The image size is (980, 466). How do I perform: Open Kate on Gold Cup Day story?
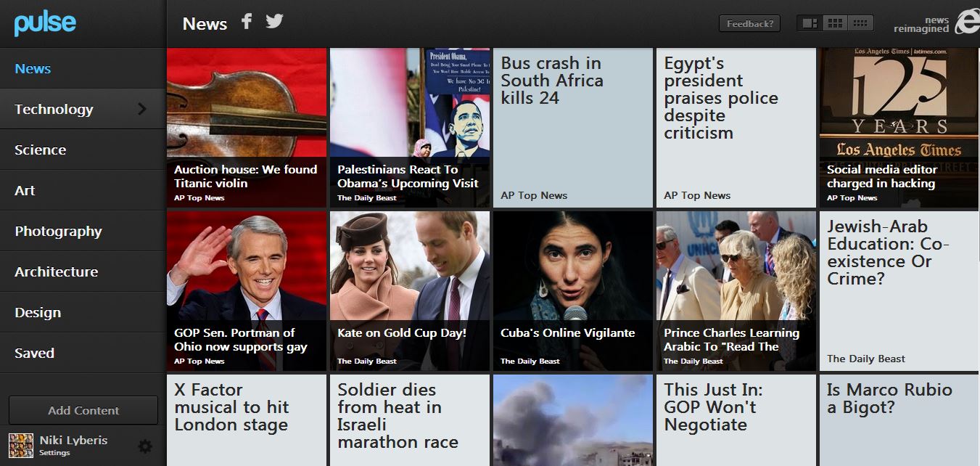(410, 291)
